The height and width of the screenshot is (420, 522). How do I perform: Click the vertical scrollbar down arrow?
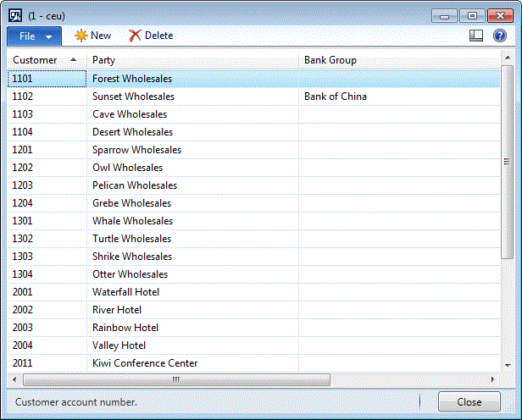[x=507, y=365]
